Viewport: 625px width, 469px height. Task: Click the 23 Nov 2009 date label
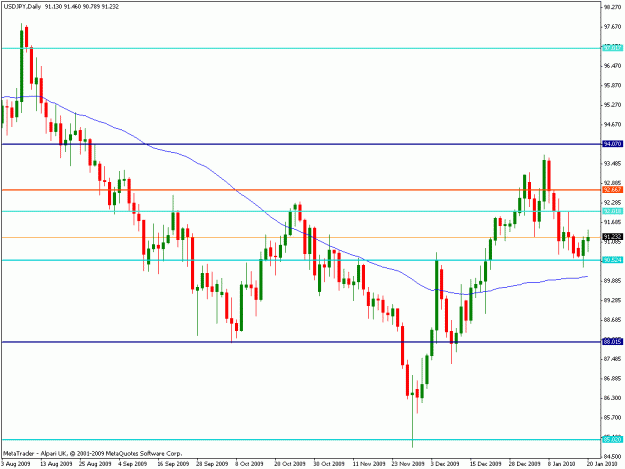click(408, 464)
